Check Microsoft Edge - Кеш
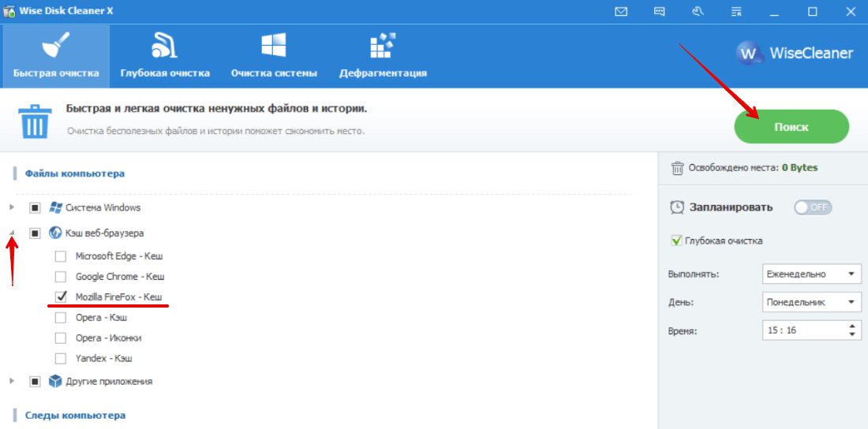Viewport: 868px width, 429px height. click(x=61, y=256)
